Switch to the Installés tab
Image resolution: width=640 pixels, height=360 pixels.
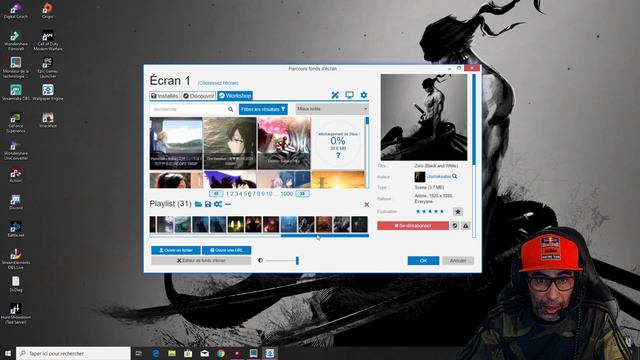click(164, 96)
